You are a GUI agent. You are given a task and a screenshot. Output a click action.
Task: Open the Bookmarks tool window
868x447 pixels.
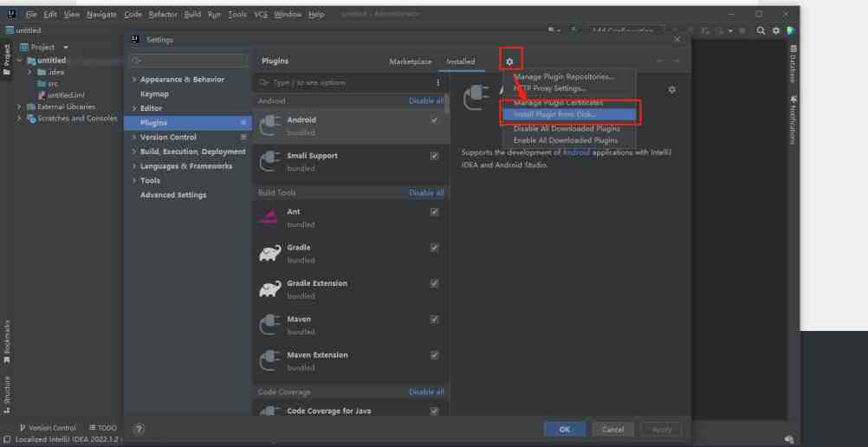[7, 341]
